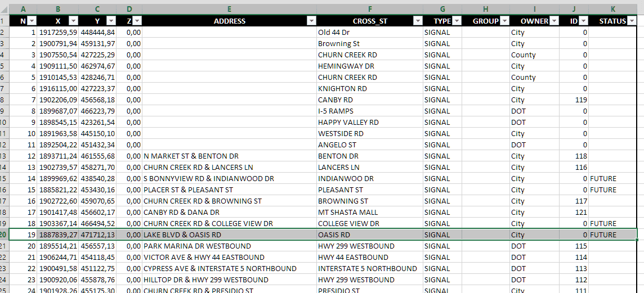Click the cell 'HAPPY VALLEY RD'
Screen dimensions: 644x293
(370, 122)
